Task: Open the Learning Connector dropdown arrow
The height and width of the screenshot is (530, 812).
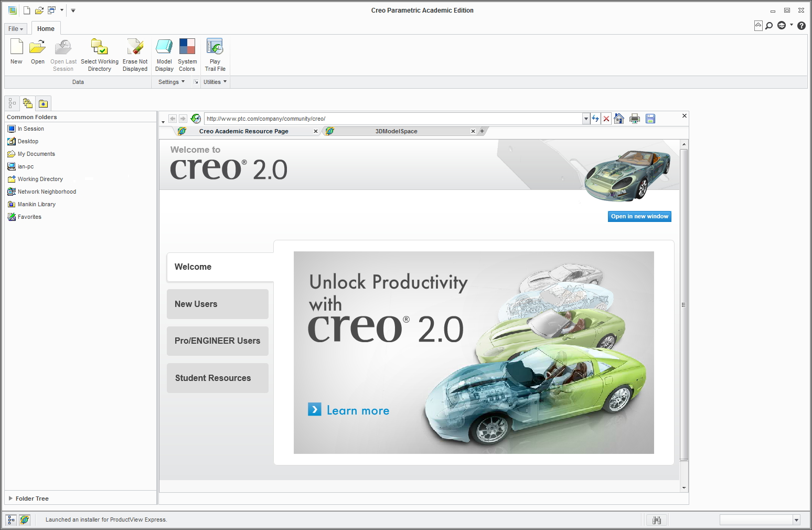Action: coord(792,25)
